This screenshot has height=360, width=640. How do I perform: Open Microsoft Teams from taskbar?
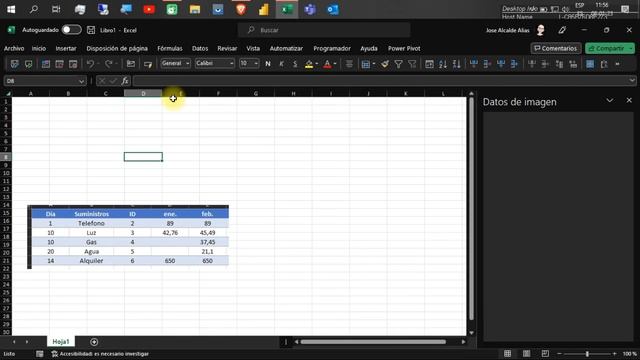(310, 9)
